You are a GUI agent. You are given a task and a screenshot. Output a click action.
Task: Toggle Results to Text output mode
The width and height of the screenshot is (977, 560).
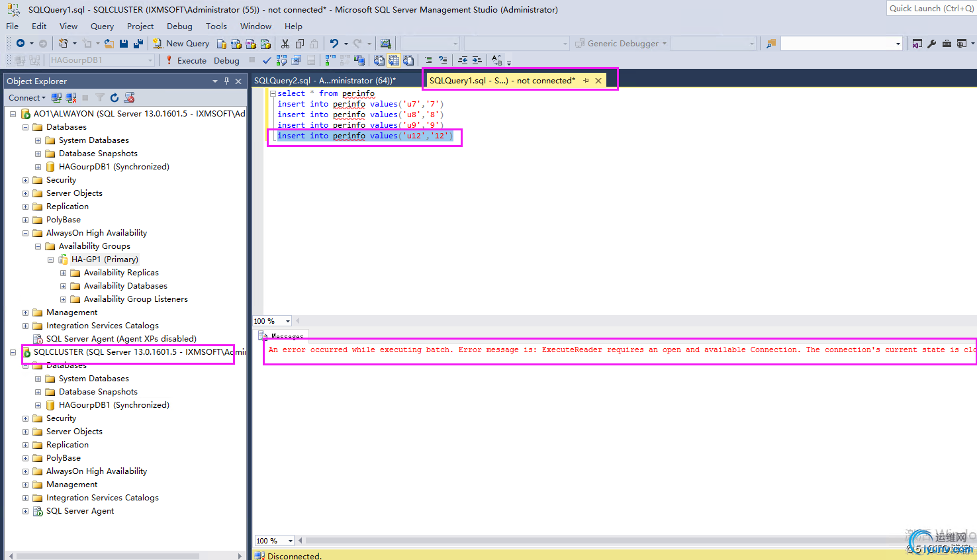coord(379,60)
